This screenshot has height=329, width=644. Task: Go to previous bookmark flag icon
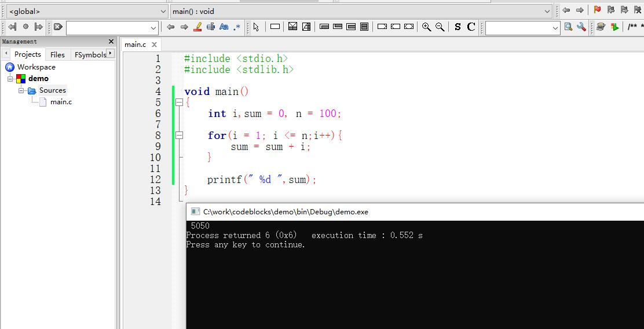tap(611, 10)
